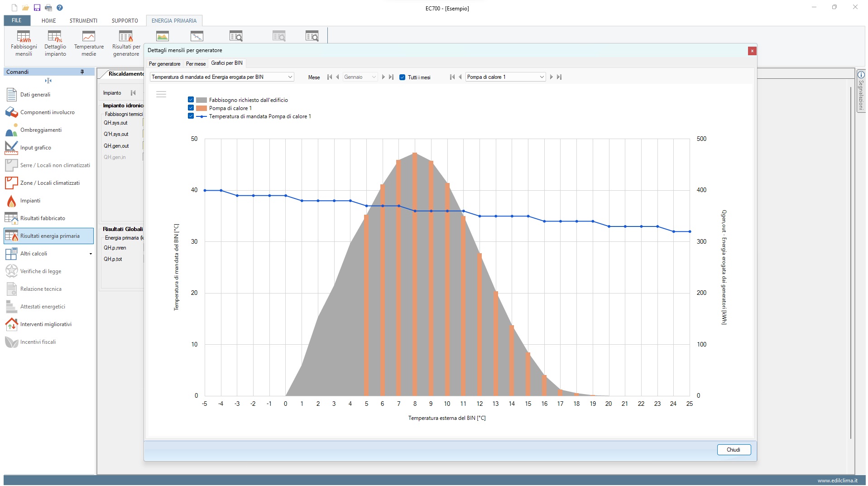Click the new document icon in title bar
Viewport: 868px width, 486px height.
(x=14, y=8)
